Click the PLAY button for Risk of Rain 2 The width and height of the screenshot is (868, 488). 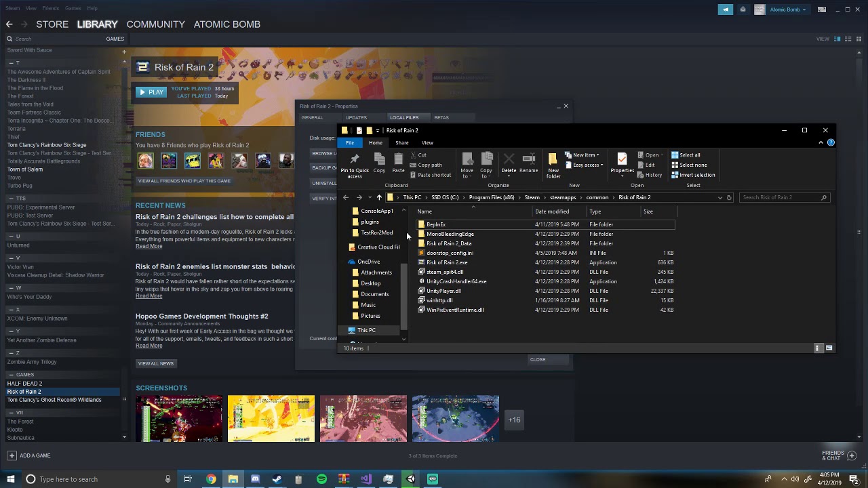tap(151, 92)
